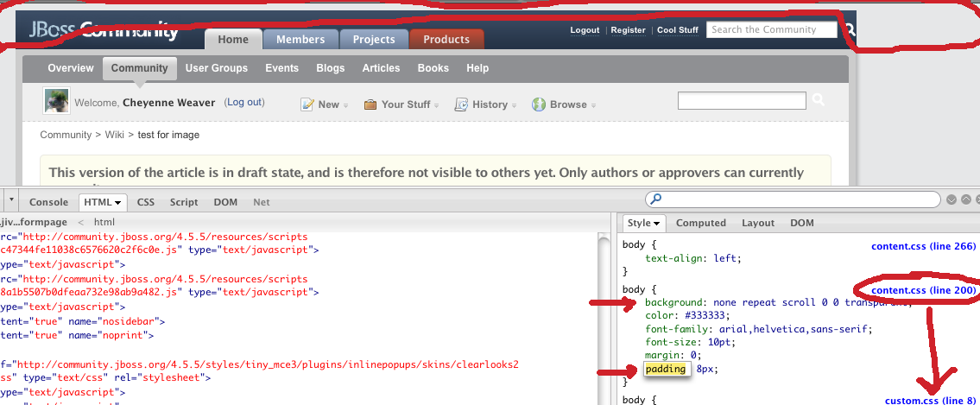Click the Search the Community field
The image size is (980, 405).
pos(771,29)
